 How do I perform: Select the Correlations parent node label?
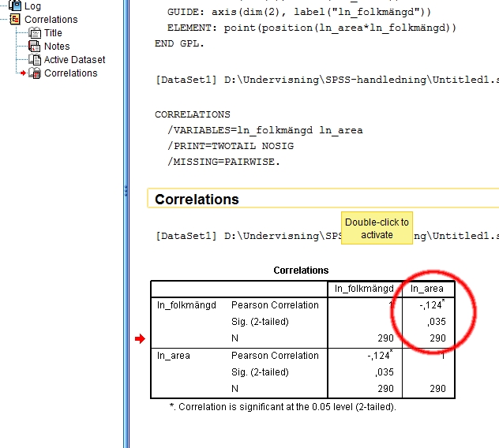[51, 20]
